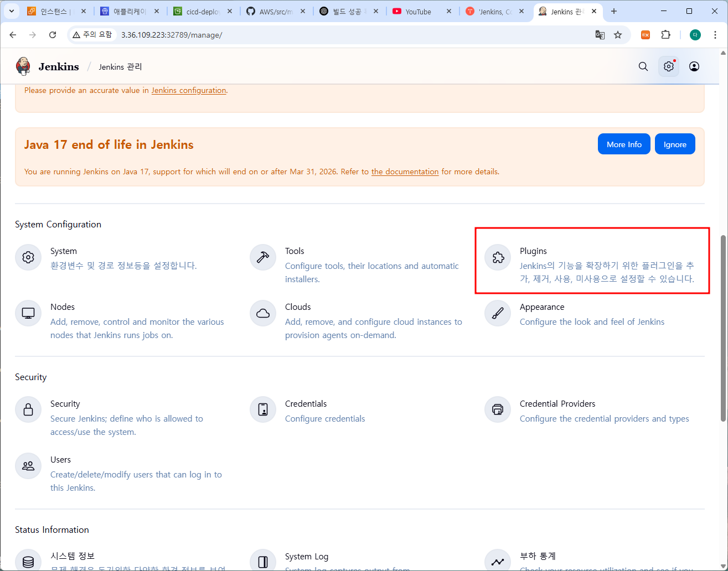Open the 부하 통계 link

click(538, 556)
